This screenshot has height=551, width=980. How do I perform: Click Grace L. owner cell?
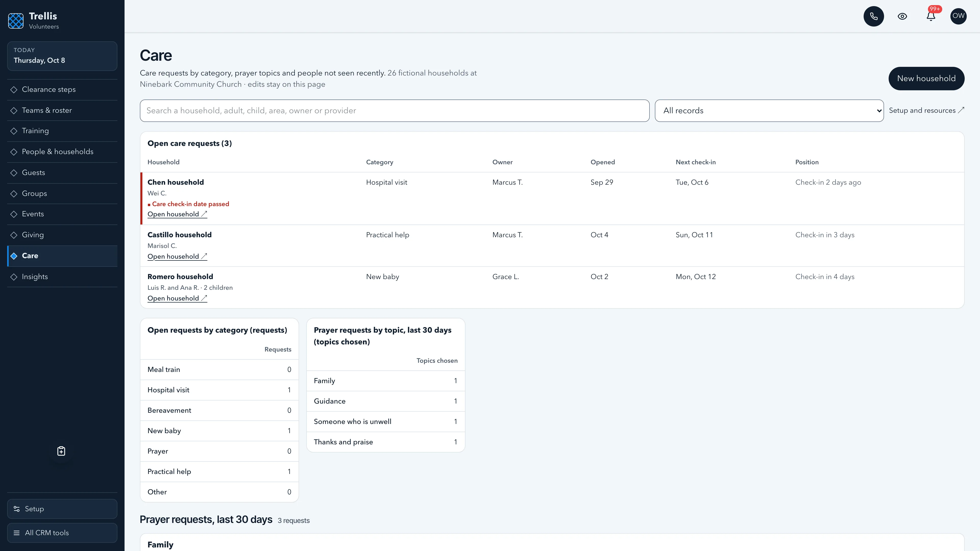pos(505,277)
